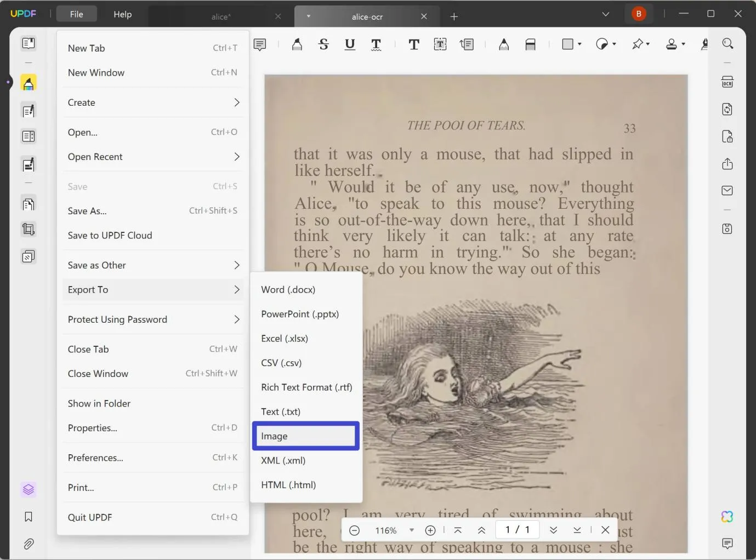This screenshot has height=560, width=756.
Task: Select the Strikethrough annotation tool
Action: click(x=323, y=44)
